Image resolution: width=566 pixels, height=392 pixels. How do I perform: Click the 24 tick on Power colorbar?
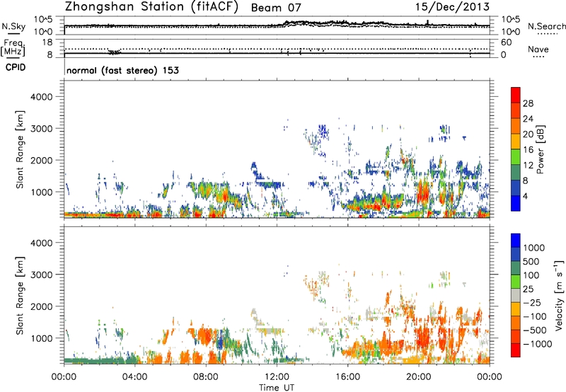tap(528, 119)
